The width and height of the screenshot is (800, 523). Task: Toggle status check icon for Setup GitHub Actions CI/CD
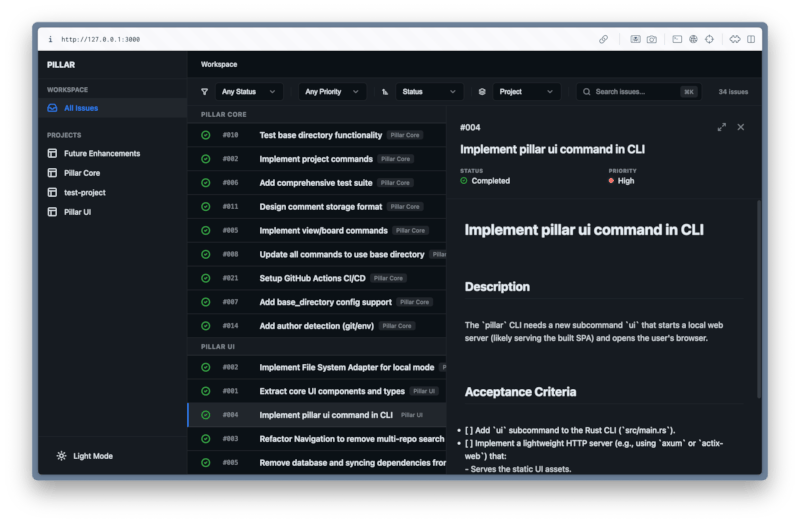pyautogui.click(x=205, y=278)
